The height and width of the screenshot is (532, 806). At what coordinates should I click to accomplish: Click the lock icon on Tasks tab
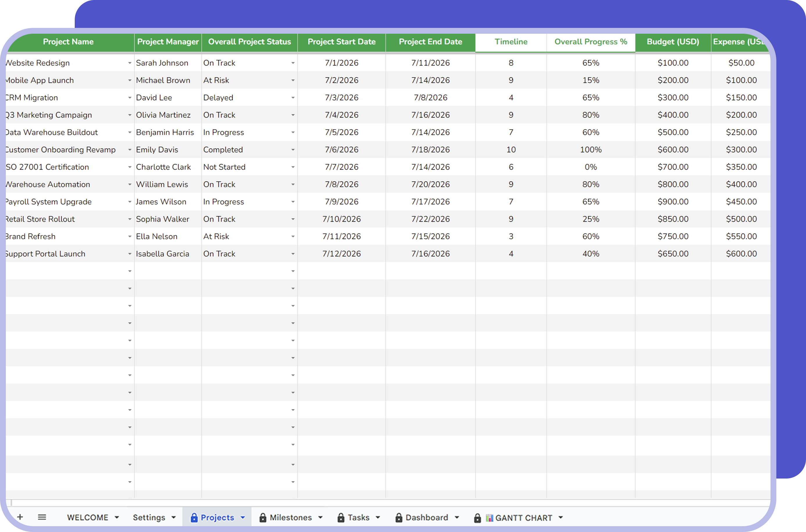[341, 517]
